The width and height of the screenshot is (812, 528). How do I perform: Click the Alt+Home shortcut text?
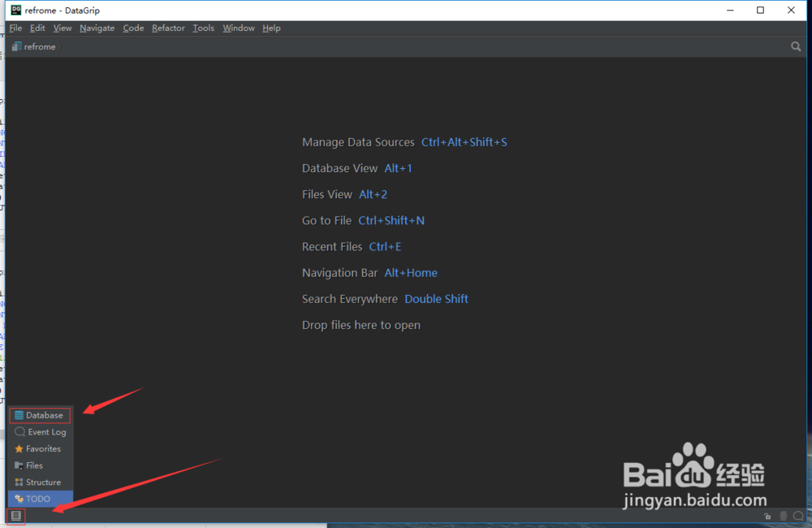coord(411,273)
